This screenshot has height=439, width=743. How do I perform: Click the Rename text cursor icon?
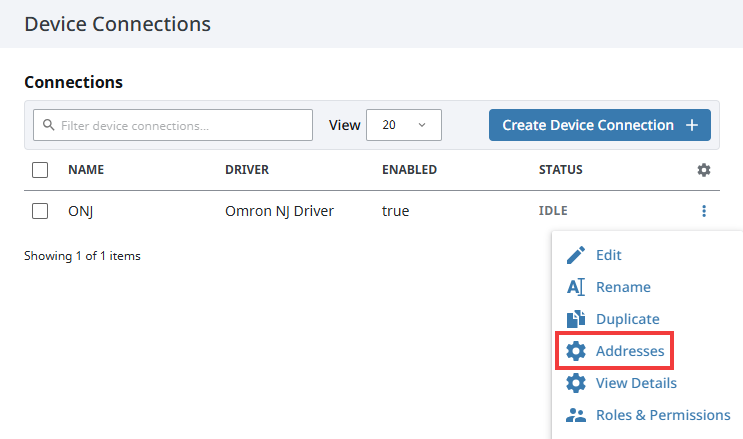point(575,287)
